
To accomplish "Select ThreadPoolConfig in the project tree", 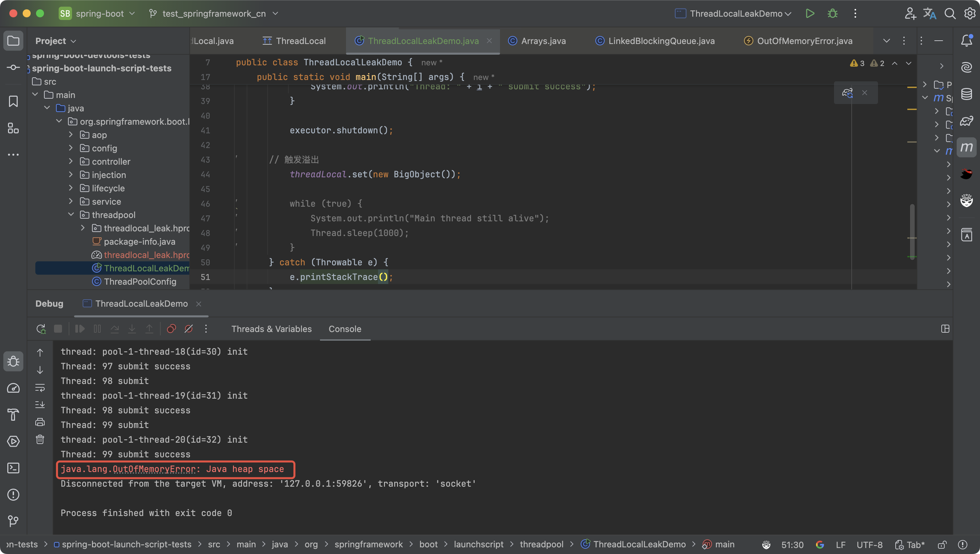I will click(140, 282).
